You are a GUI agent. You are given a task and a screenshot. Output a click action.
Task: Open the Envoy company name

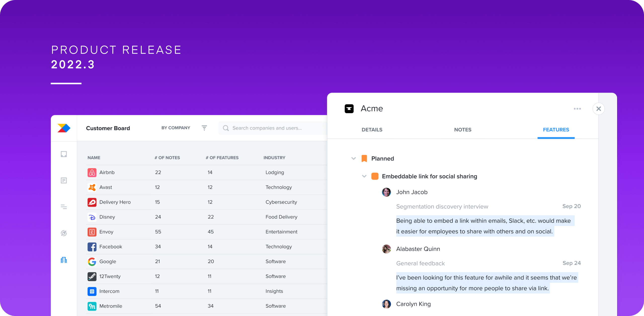click(106, 232)
